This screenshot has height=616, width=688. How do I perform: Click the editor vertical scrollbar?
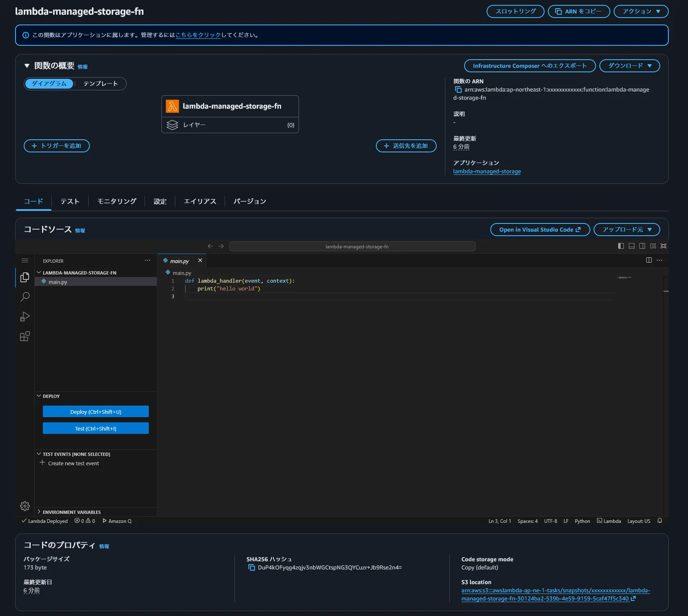[666, 396]
